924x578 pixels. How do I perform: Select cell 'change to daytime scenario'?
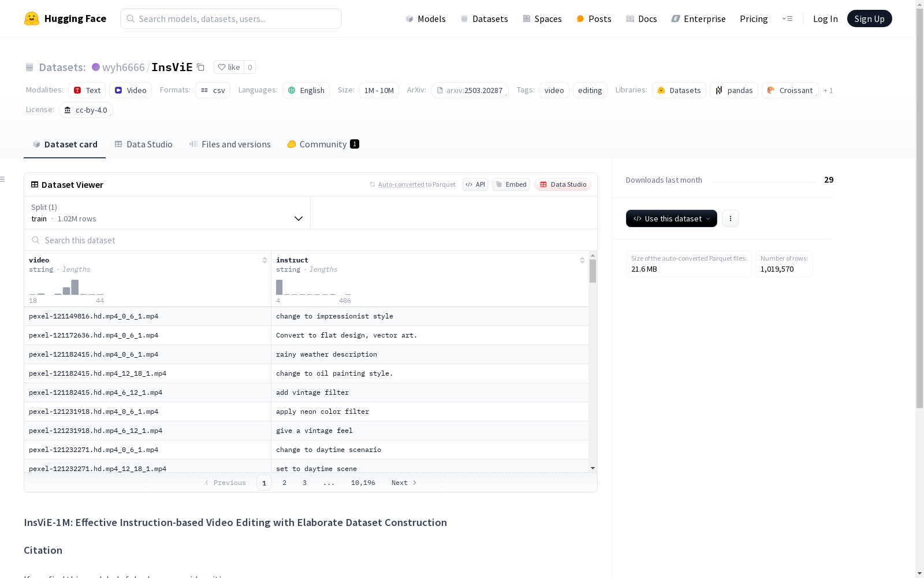pos(430,450)
